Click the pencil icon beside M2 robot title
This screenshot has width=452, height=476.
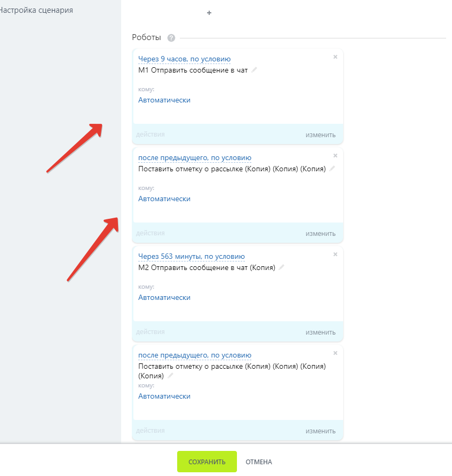coord(282,267)
